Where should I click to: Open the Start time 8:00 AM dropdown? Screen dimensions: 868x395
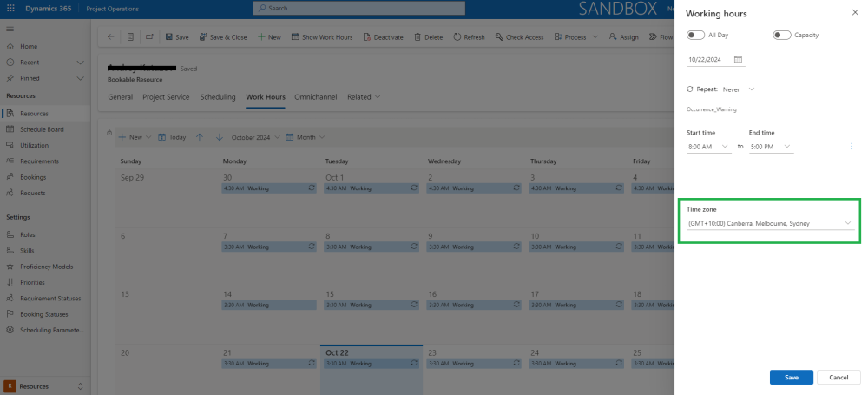[x=709, y=147]
